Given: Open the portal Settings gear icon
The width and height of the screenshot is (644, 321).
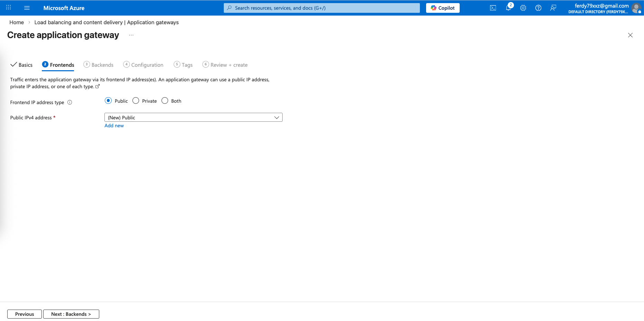Looking at the screenshot, I should click(523, 8).
